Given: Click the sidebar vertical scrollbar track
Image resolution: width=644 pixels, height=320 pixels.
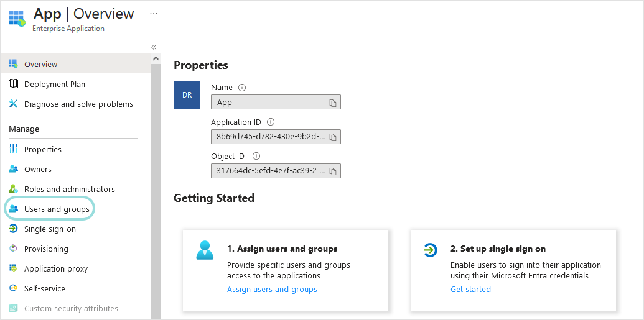Looking at the screenshot, I should [156, 191].
